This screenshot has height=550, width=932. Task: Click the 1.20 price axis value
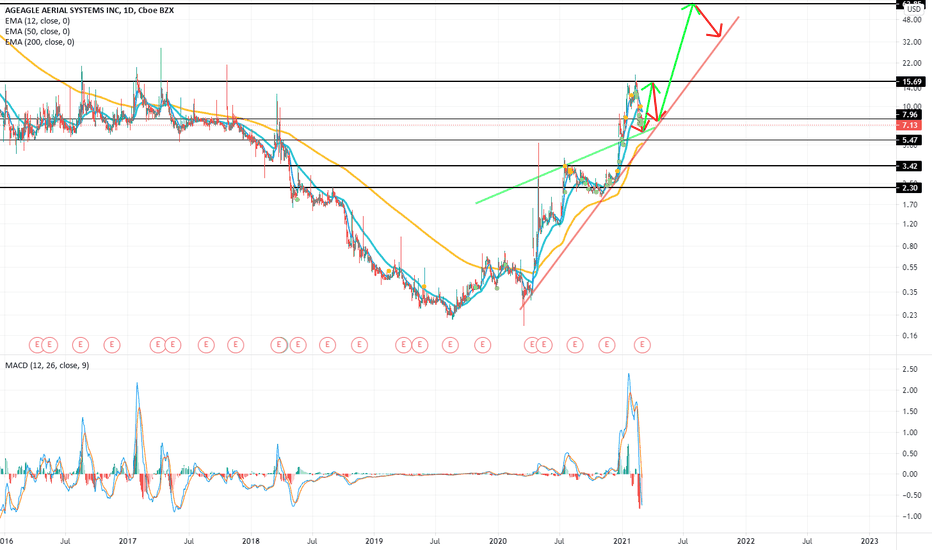click(x=910, y=224)
